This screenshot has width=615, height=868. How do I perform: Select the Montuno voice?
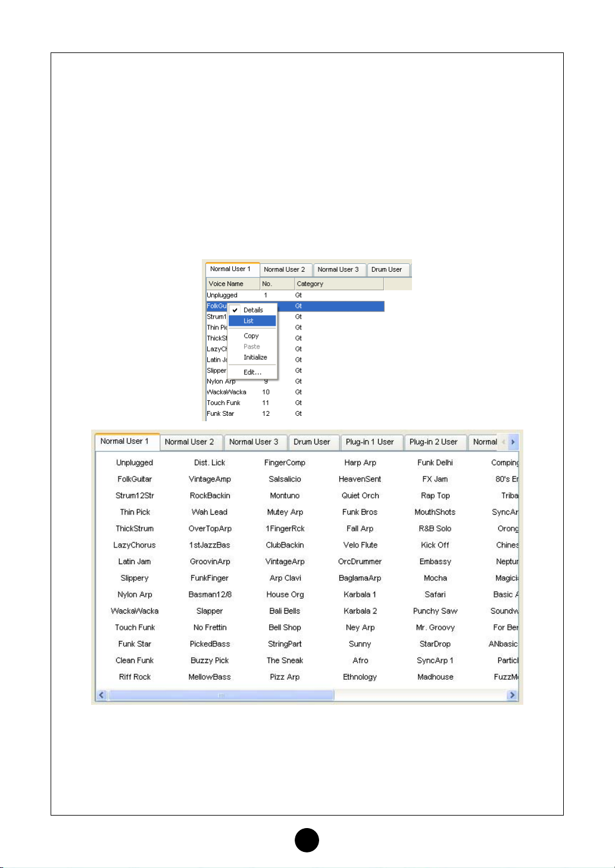pos(285,496)
